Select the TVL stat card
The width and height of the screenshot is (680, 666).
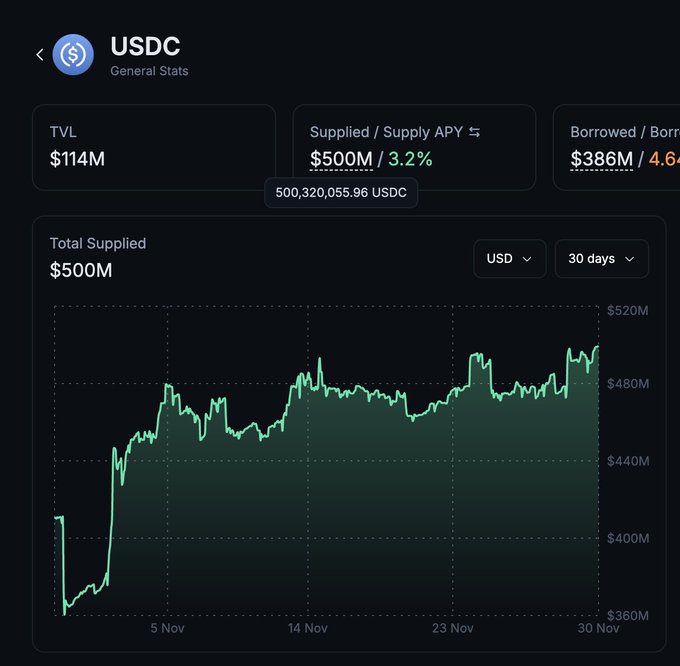(x=153, y=147)
